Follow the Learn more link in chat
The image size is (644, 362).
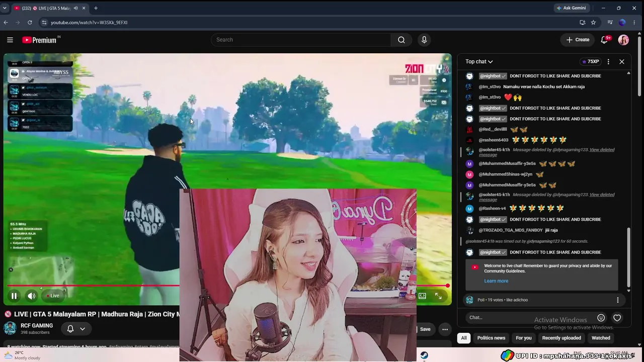click(x=496, y=281)
